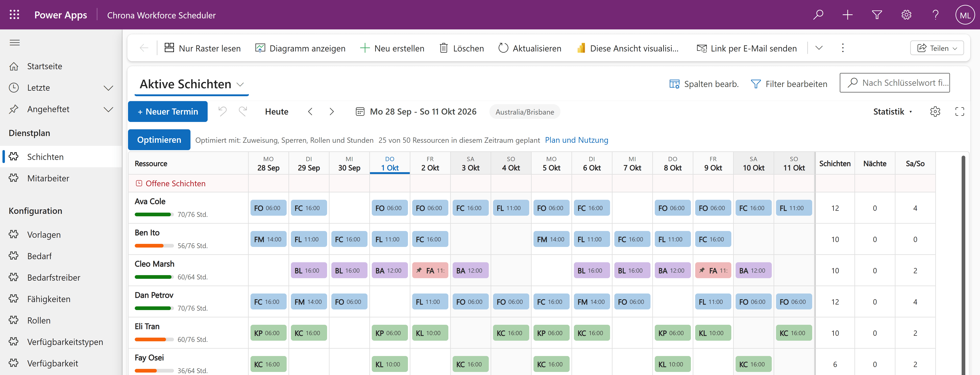
Task: Focus the Nach Schlüsselwort search field
Action: [x=894, y=83]
